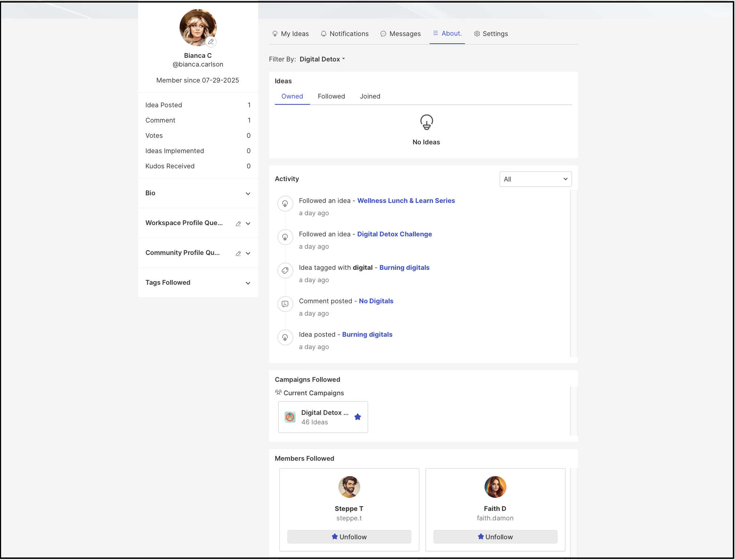Open Digital Detox Challenge link
This screenshot has height=560, width=735.
coord(394,234)
